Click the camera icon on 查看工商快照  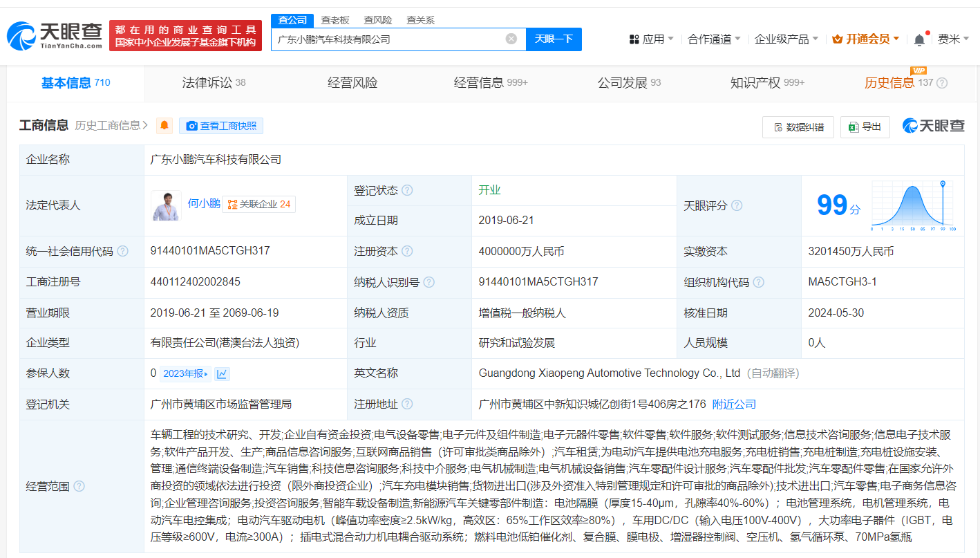193,126
